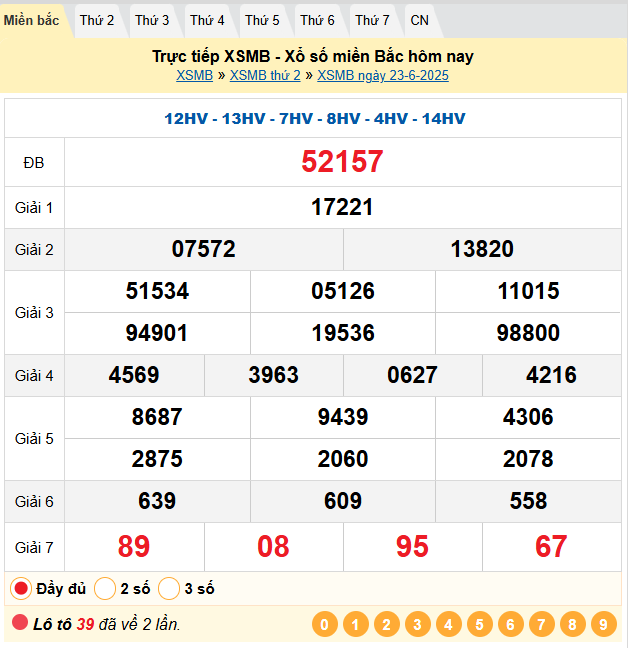Click the Giải 5 number 2078
The image size is (628, 648).
pyautogui.click(x=528, y=459)
